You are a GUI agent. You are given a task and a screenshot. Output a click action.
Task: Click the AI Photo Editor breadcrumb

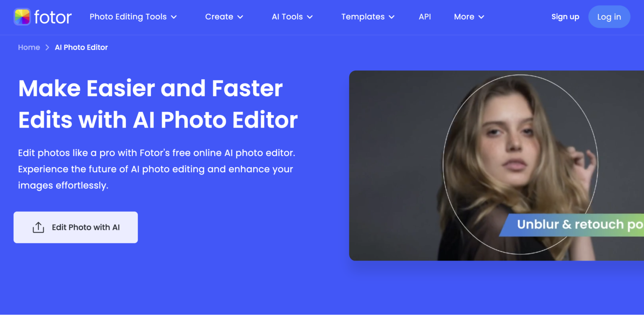tap(81, 47)
